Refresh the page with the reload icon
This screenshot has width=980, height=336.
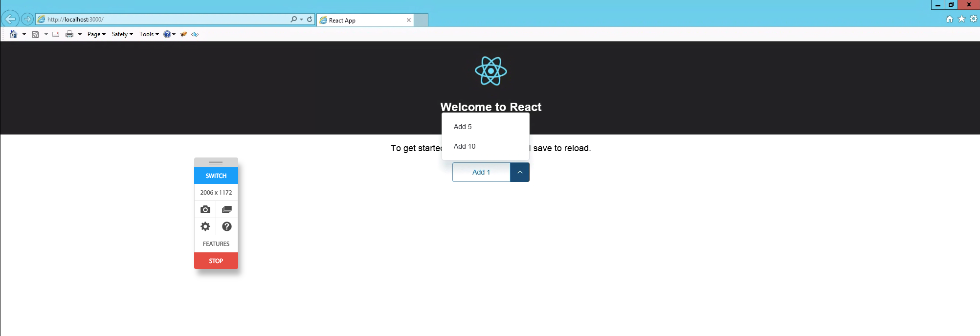(310, 20)
